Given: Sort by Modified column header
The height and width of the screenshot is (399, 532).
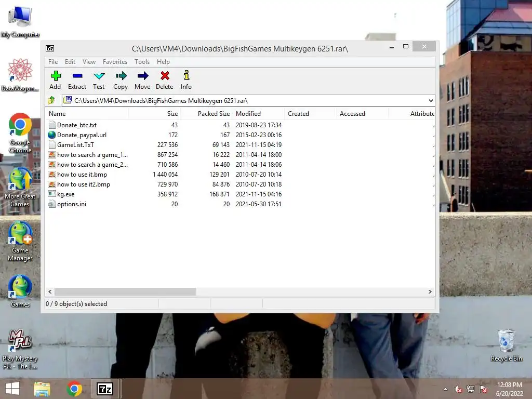Looking at the screenshot, I should [259, 114].
